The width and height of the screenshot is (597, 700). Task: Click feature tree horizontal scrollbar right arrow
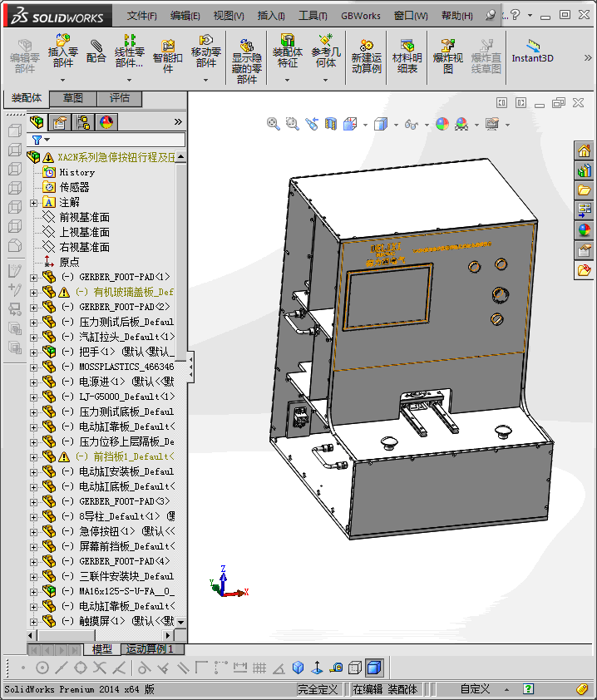click(x=168, y=635)
